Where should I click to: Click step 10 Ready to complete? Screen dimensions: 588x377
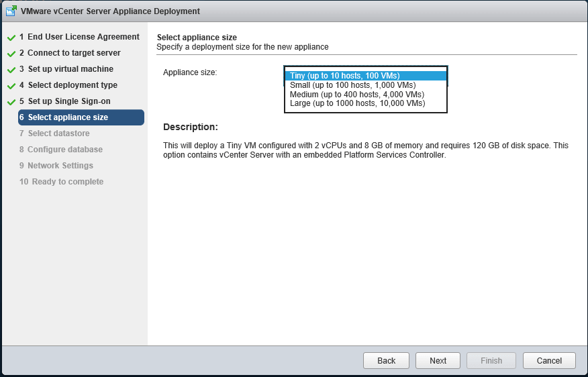(62, 182)
